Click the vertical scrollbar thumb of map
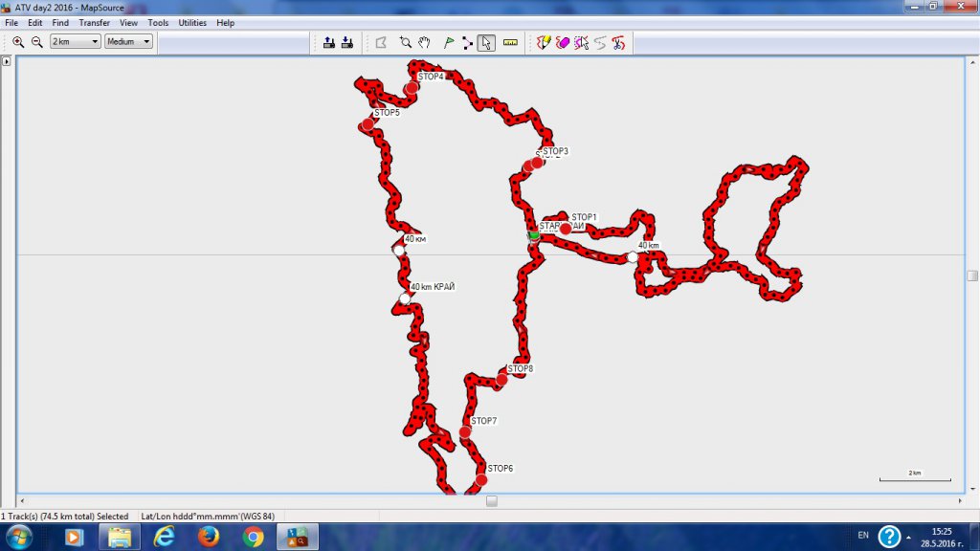This screenshot has height=551, width=980. tap(972, 275)
